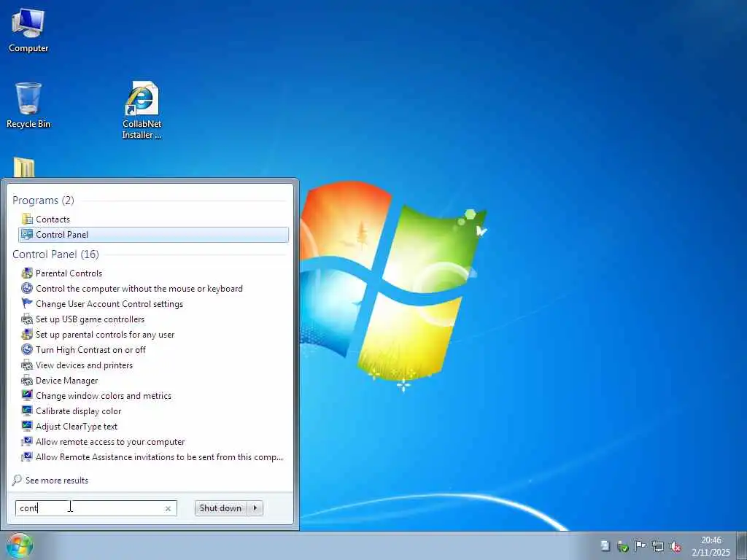
Task: Click icon beside Allow remote access to your computer
Action: (x=27, y=441)
